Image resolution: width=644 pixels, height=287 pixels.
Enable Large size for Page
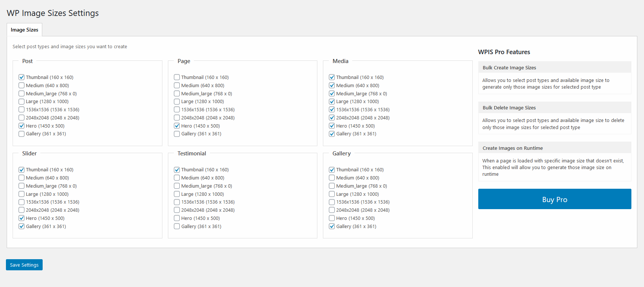coord(177,101)
